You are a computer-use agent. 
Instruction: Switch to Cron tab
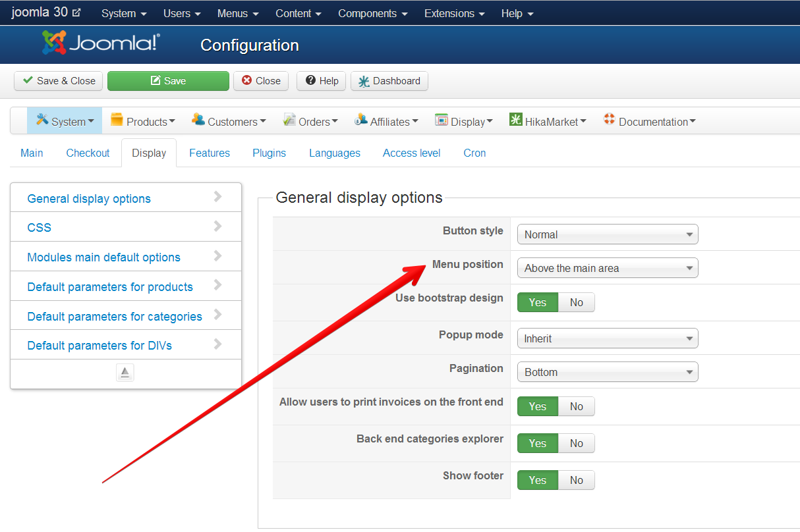(x=474, y=153)
